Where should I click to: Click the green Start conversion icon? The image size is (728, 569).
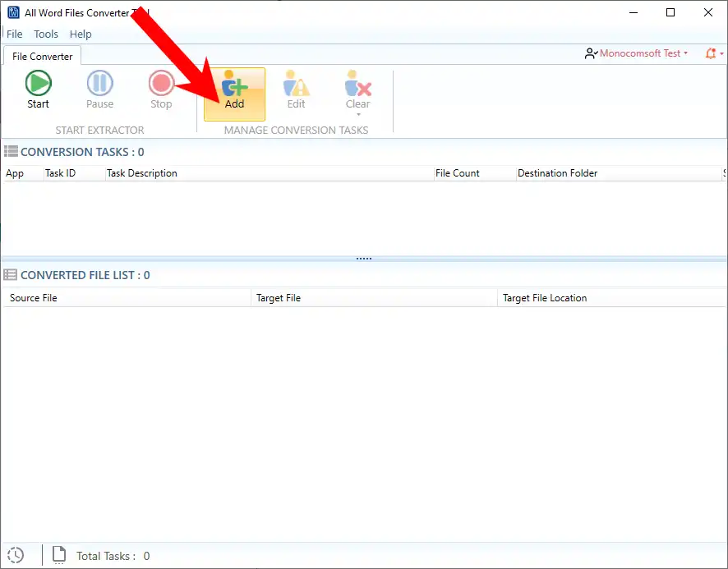[x=38, y=83]
